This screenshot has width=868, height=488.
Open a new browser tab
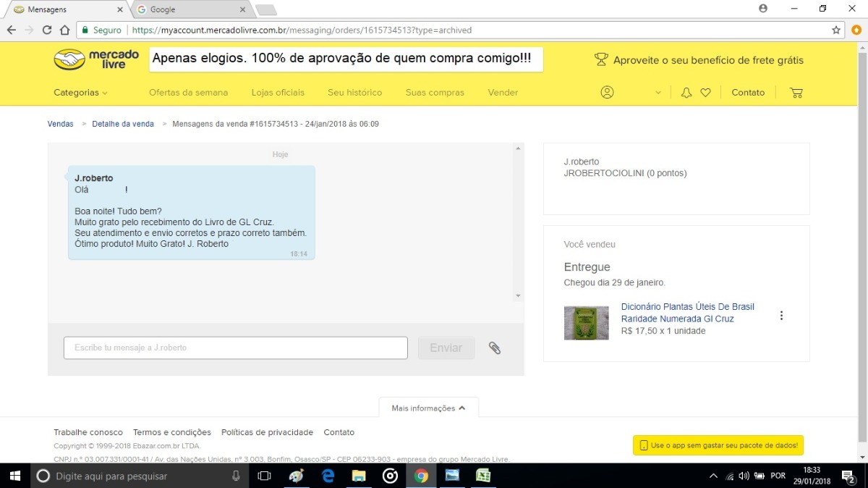[266, 9]
